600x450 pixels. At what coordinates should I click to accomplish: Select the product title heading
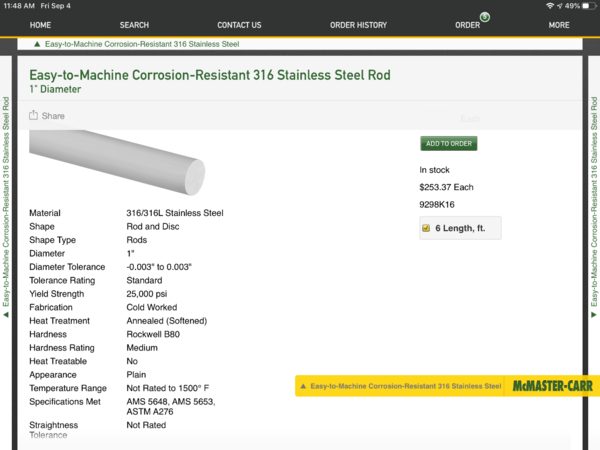point(210,75)
